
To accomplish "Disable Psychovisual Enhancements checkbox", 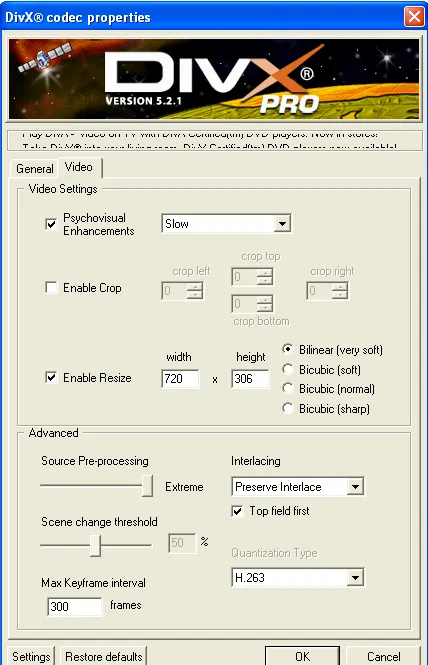I will pos(51,224).
